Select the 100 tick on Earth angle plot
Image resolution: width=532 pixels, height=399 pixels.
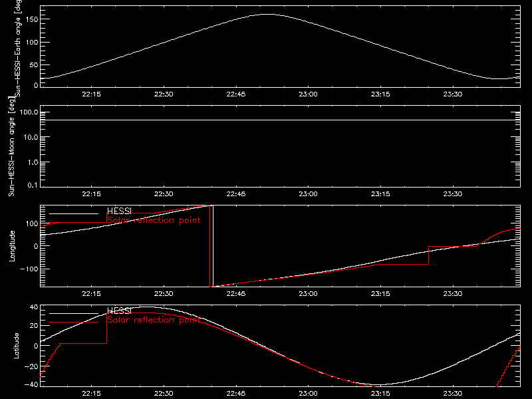tap(33, 42)
